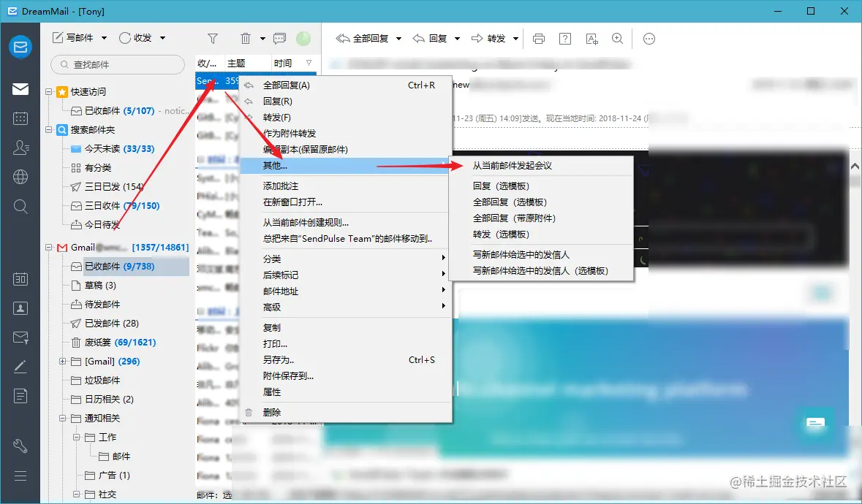Image resolution: width=862 pixels, height=504 pixels.
Task: Open the address book card sidebar icon
Action: [x=20, y=308]
